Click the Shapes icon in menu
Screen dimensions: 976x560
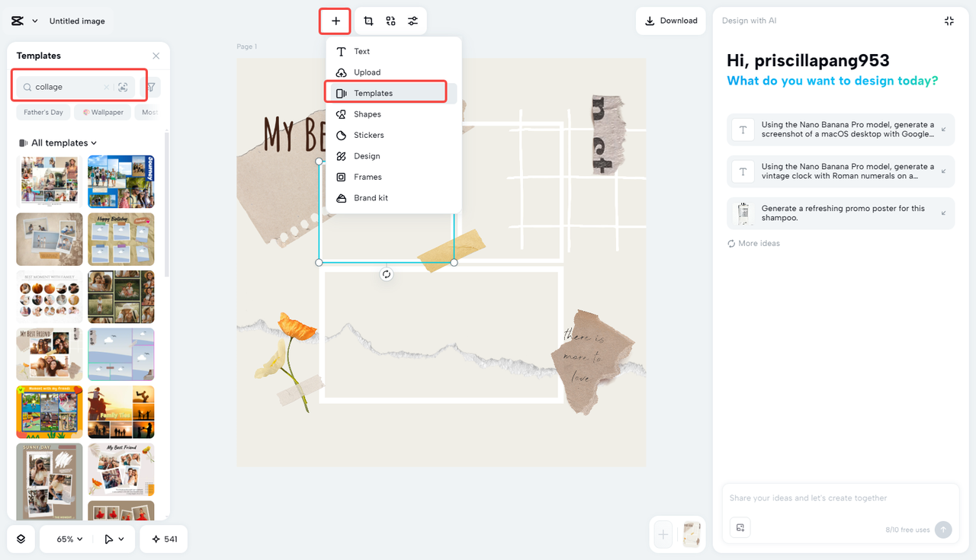tap(342, 114)
